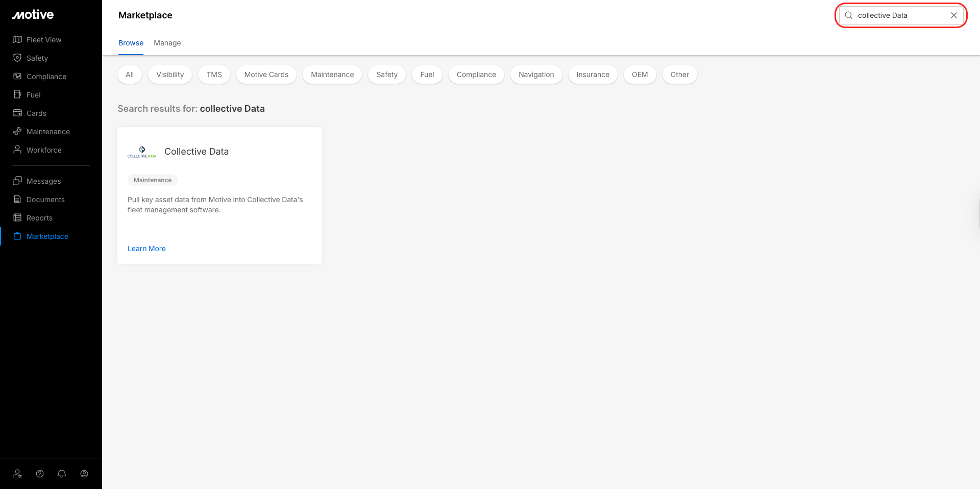The height and width of the screenshot is (489, 980).
Task: Click the Documents file icon
Action: [17, 199]
